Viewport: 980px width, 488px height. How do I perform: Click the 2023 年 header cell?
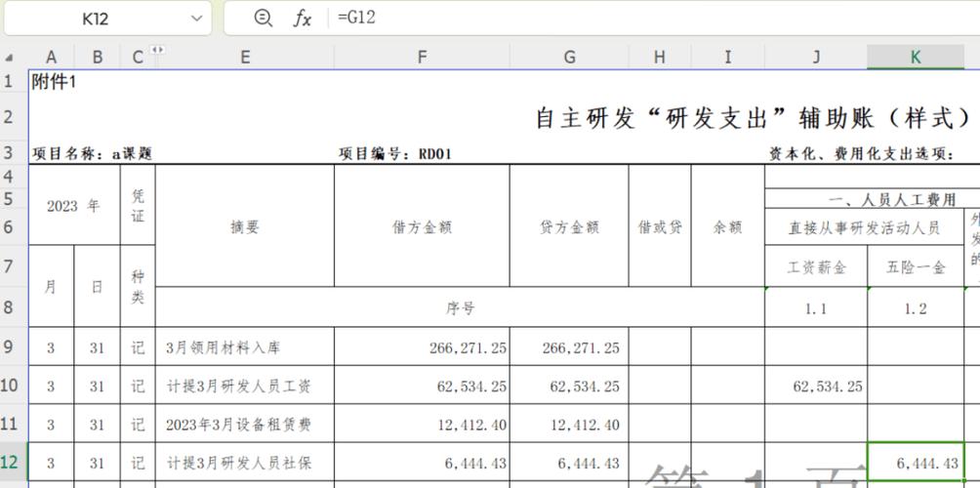click(74, 206)
